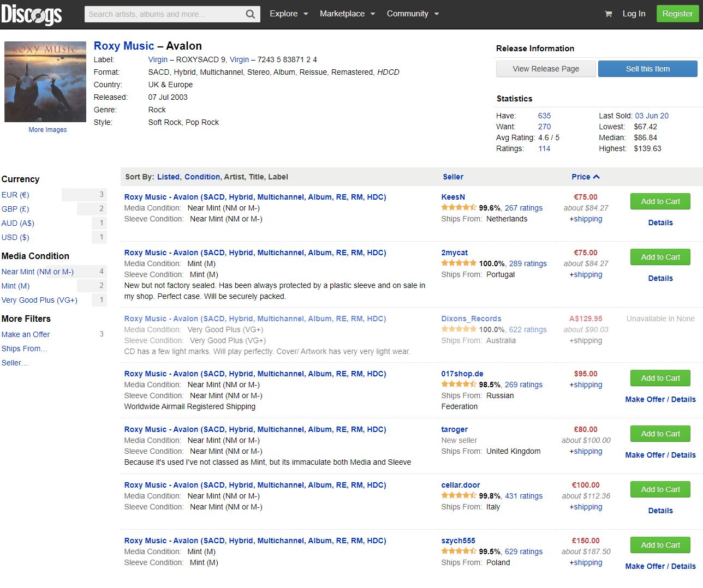Click the Avalon album cover thumbnail
The width and height of the screenshot is (703, 588).
[x=45, y=82]
